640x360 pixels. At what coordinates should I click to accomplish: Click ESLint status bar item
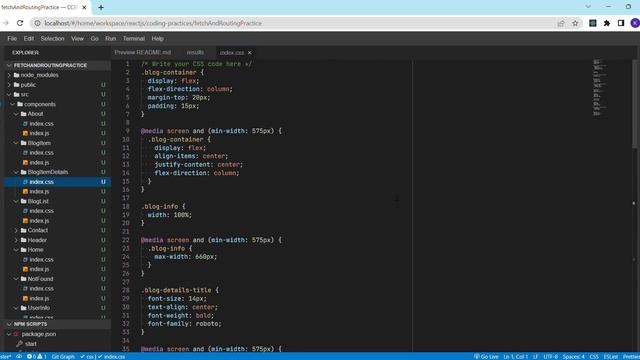[611, 356]
